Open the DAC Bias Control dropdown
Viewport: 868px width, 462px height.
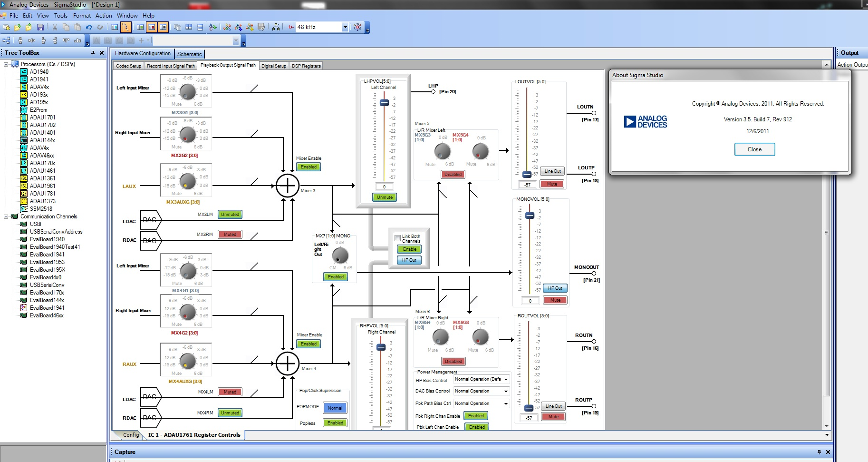pos(506,392)
